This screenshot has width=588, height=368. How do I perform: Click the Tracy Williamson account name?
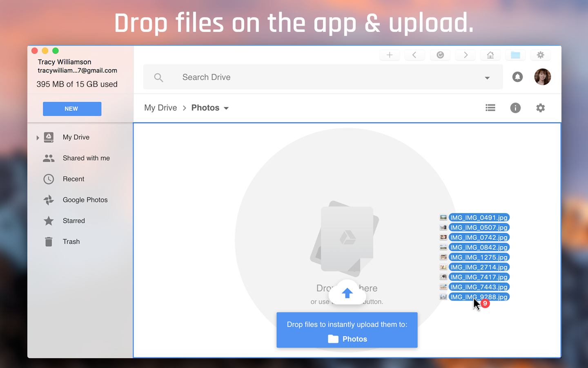[65, 62]
